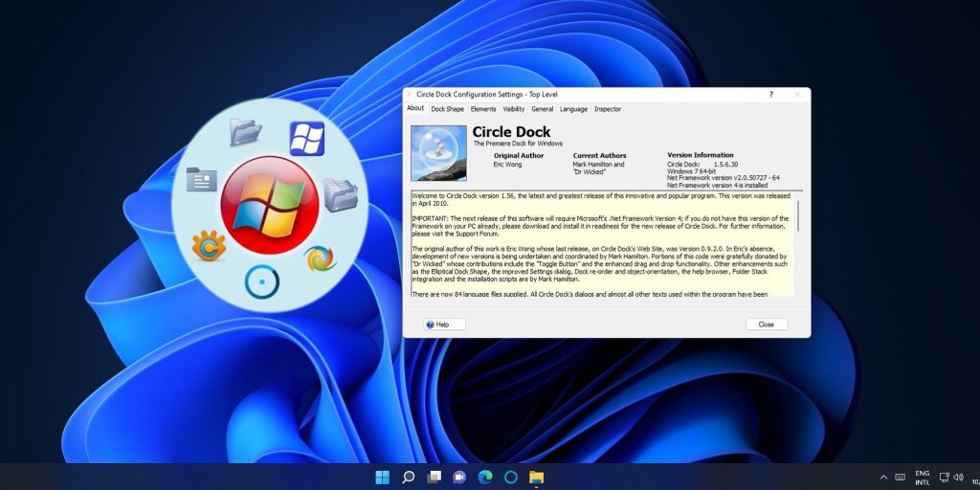Select the Visibility tab

click(514, 109)
